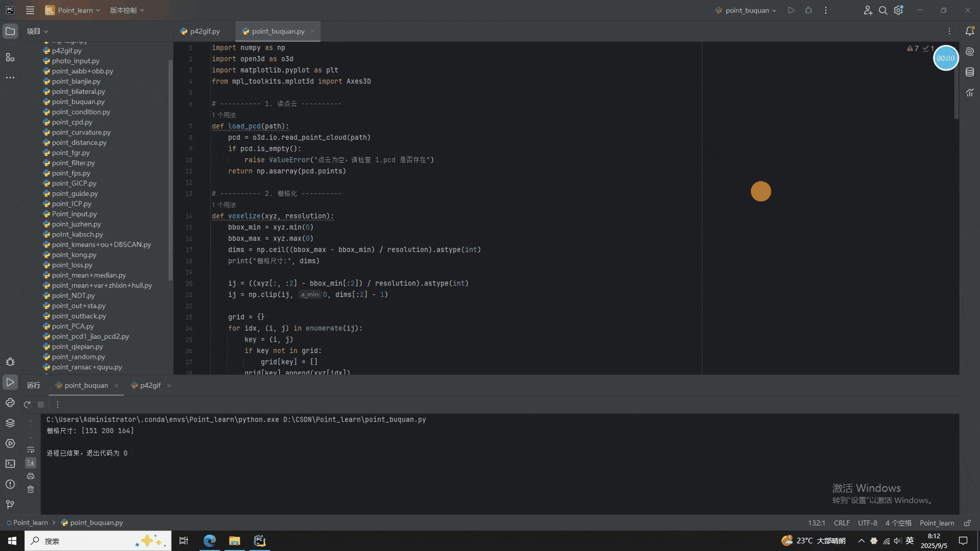Image resolution: width=980 pixels, height=551 pixels.
Task: Switch to the p42gif.py editor tab
Action: [x=201, y=31]
